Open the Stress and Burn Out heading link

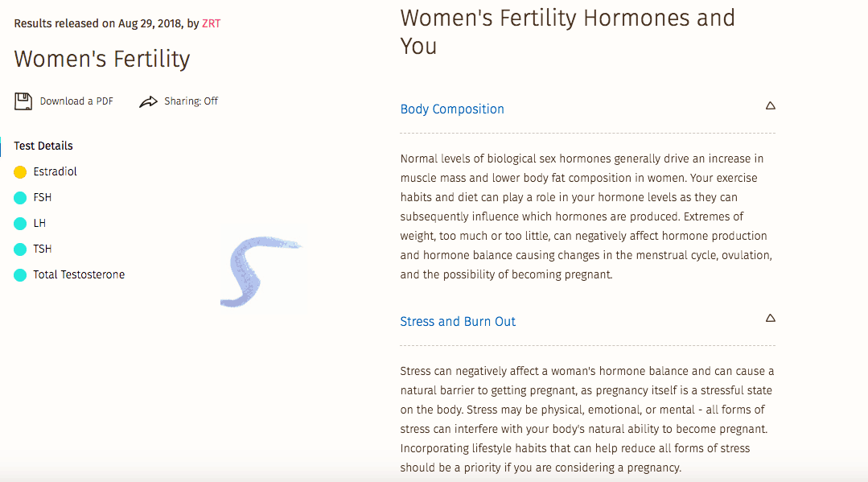click(458, 321)
